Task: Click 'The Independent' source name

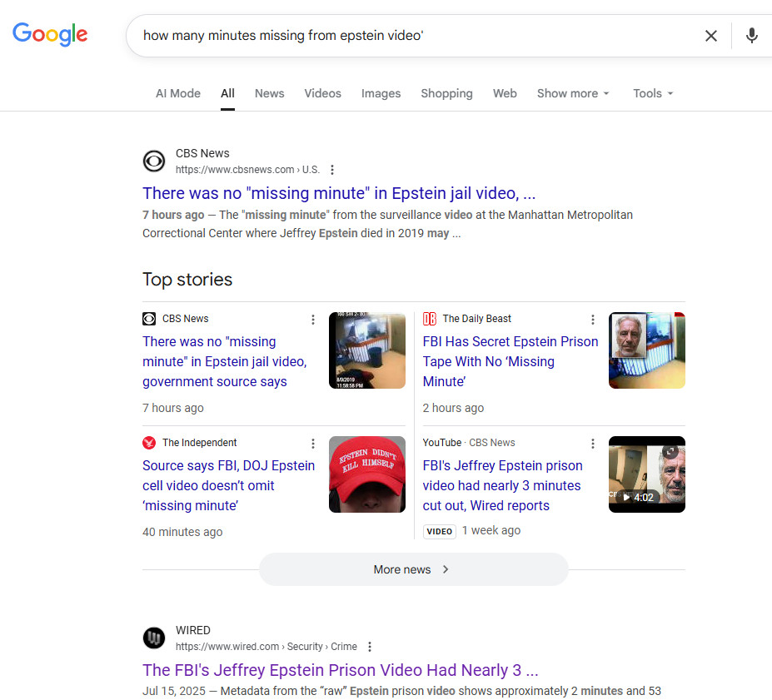Action: pyautogui.click(x=199, y=443)
